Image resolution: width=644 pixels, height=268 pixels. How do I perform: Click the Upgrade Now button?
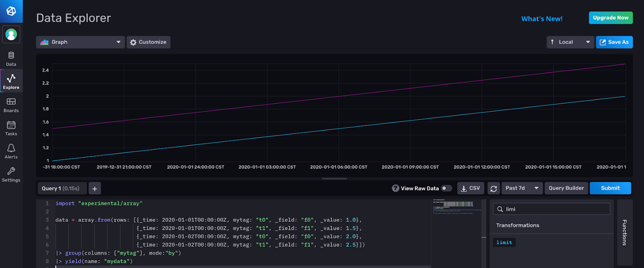point(611,17)
